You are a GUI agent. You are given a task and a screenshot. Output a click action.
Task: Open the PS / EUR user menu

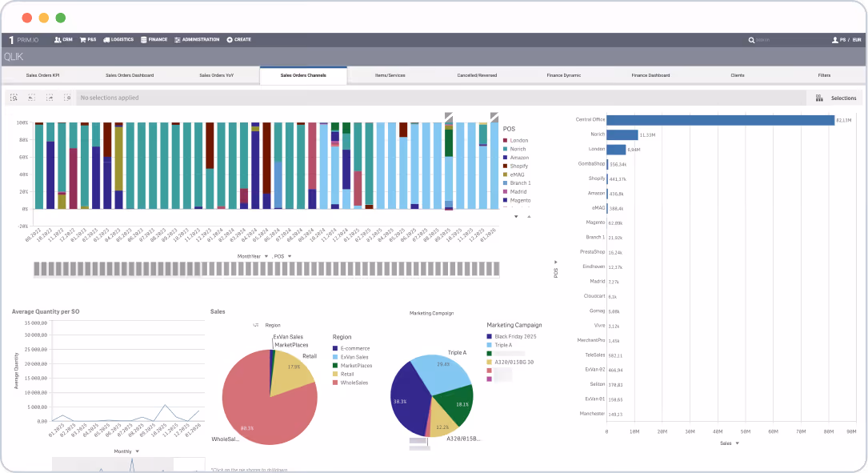(846, 40)
